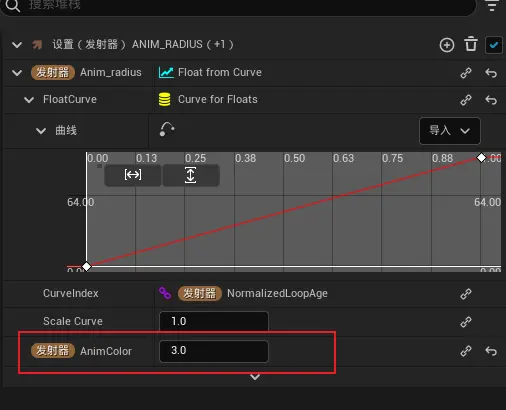Select the curve end keyframe at 1.00
This screenshot has width=506, height=410.
481,157
